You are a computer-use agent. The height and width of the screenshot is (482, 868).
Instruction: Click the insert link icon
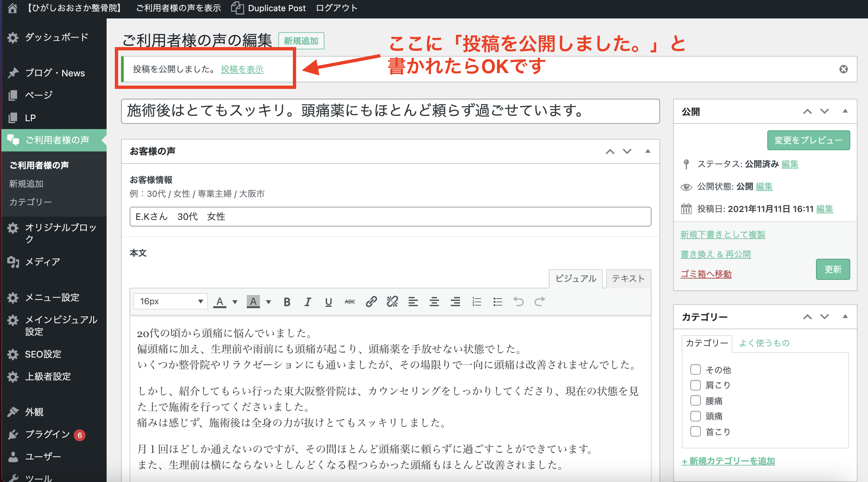click(371, 302)
